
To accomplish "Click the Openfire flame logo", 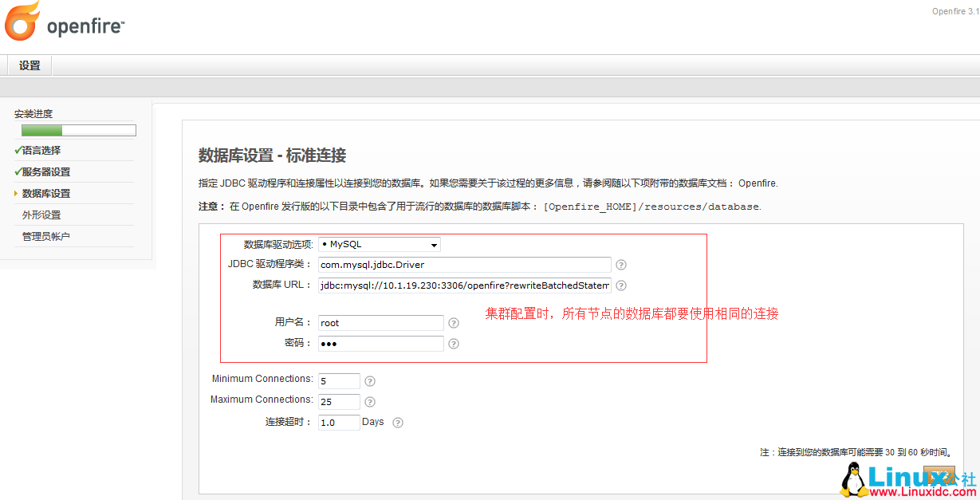I will coord(21,22).
